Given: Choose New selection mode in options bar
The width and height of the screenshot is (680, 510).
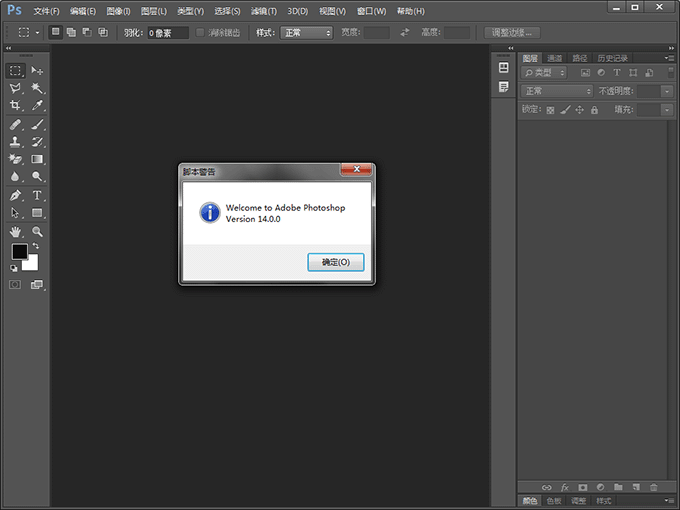Looking at the screenshot, I should click(56, 32).
